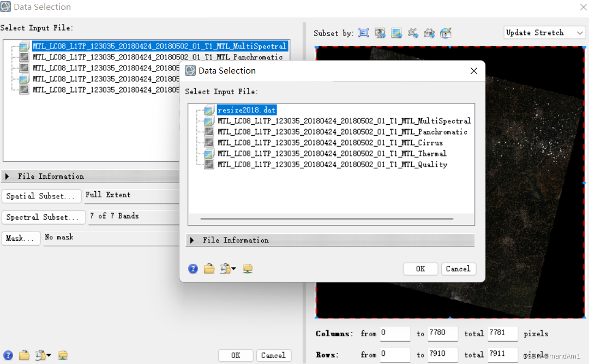589x364 pixels.
Task: Click Rows to field 7910
Action: (x=443, y=354)
